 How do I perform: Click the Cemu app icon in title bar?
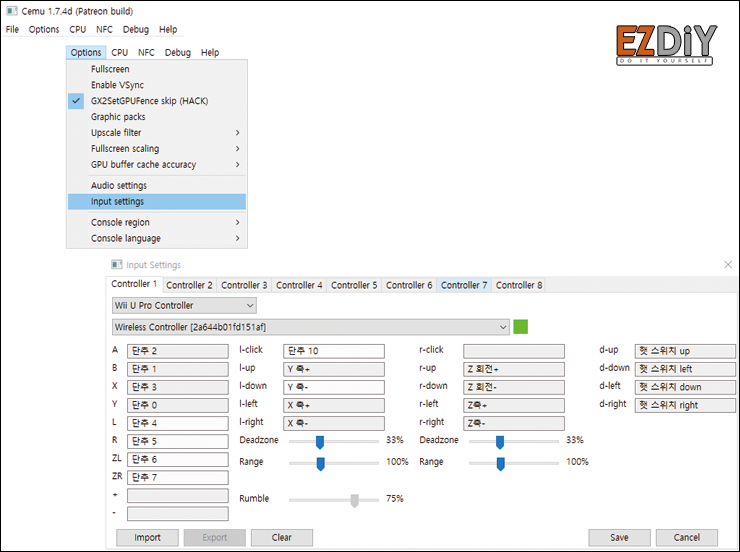12,10
